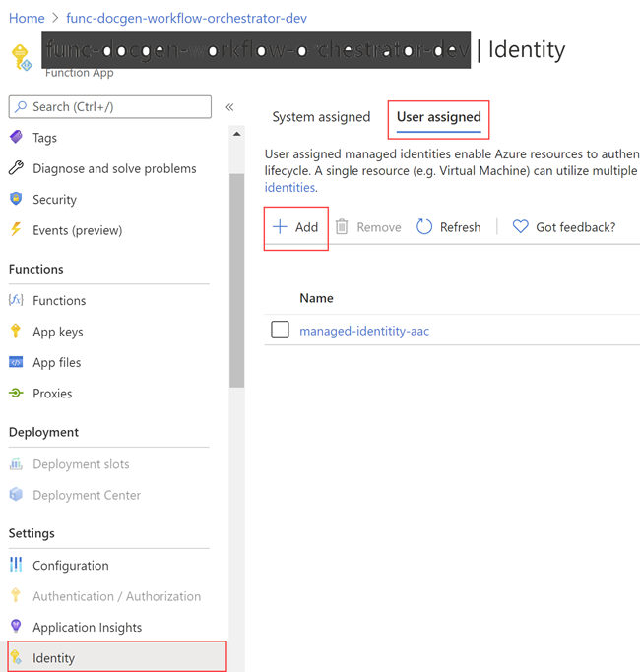
Task: Click the wrench icon for Diagnose and solve problems
Action: [17, 168]
